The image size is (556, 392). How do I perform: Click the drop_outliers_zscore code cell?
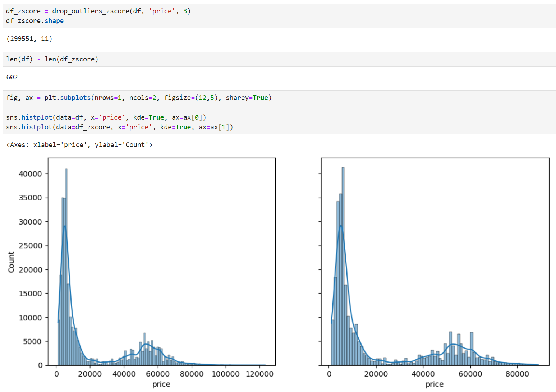point(279,16)
